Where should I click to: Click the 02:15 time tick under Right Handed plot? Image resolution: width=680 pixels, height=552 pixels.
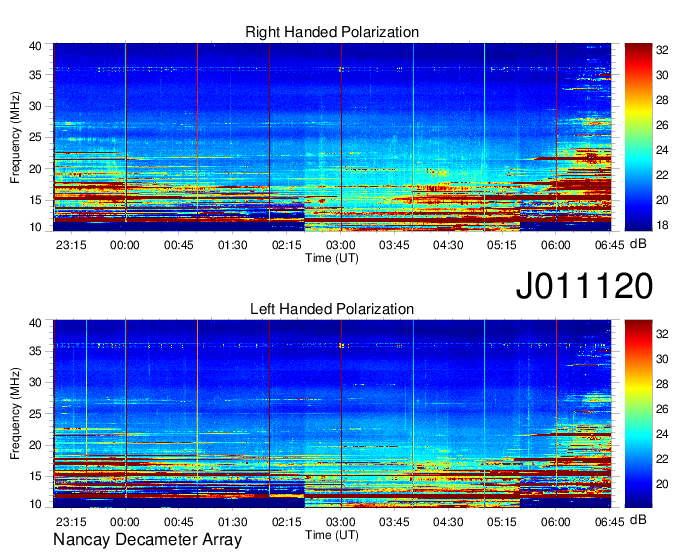286,245
